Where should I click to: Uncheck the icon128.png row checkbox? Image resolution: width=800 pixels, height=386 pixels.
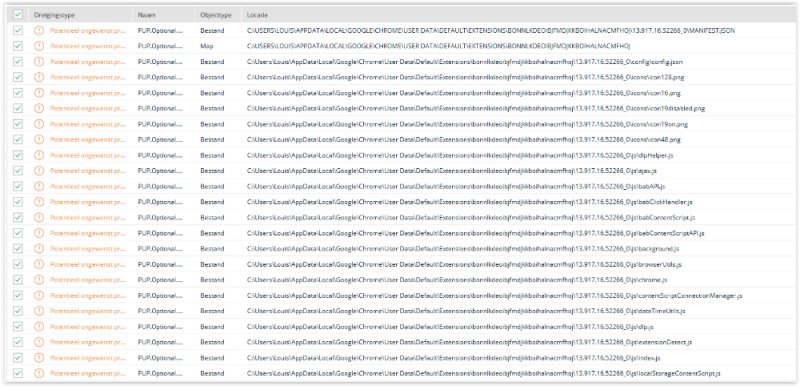coord(18,78)
